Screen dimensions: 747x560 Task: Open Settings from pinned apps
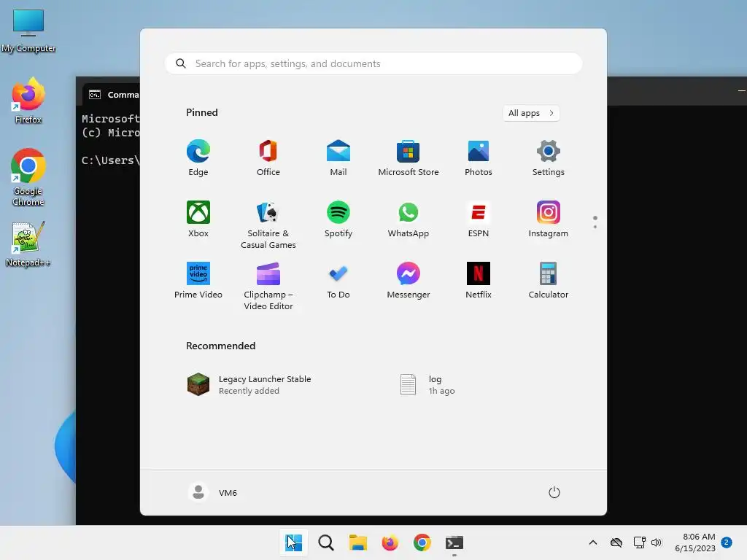tap(549, 158)
